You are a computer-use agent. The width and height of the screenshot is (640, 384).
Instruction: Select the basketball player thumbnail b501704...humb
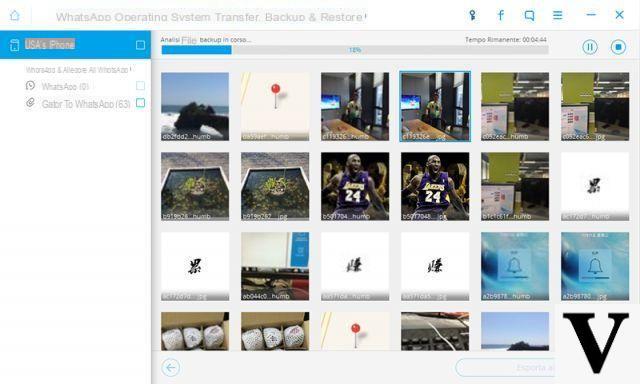[355, 186]
